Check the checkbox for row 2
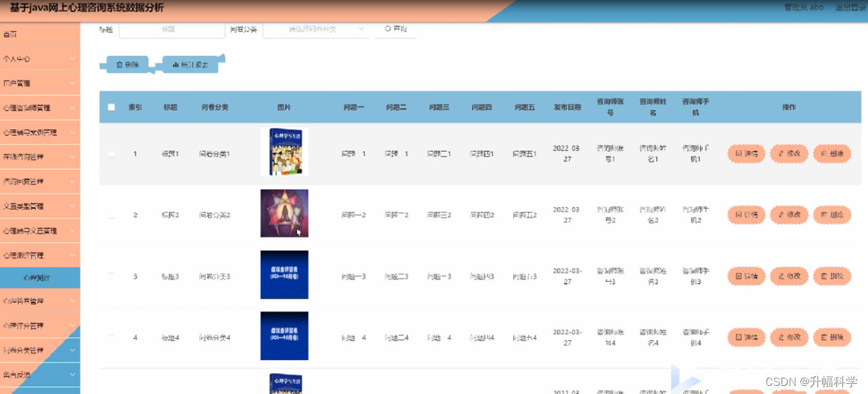 (x=111, y=216)
